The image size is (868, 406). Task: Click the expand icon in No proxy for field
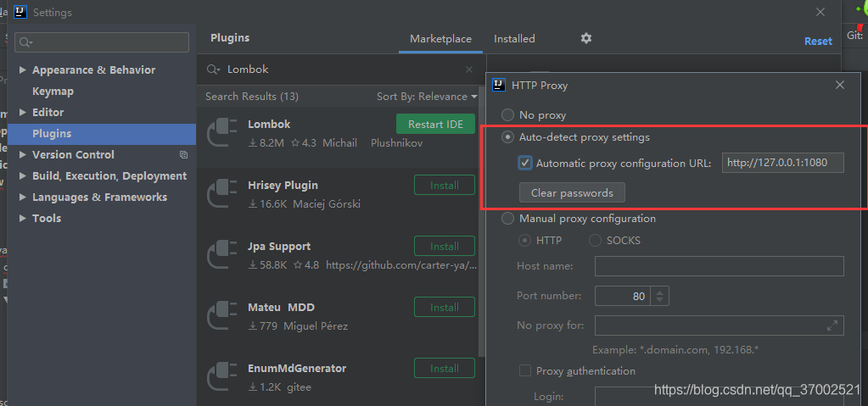pyautogui.click(x=832, y=325)
